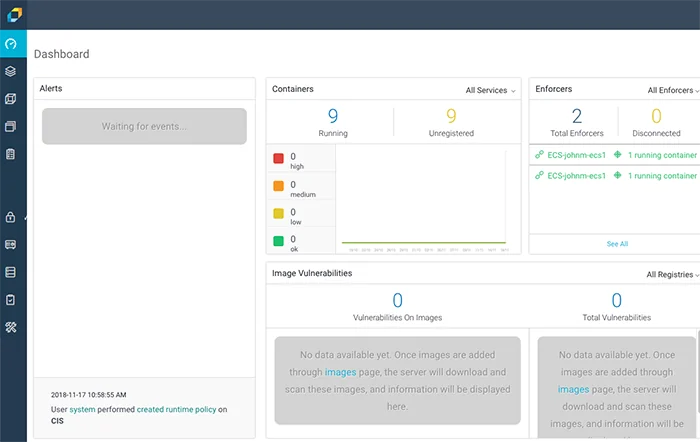Image resolution: width=700 pixels, height=442 pixels.
Task: Click 'system' user link in audit log
Action: pyautogui.click(x=82, y=409)
